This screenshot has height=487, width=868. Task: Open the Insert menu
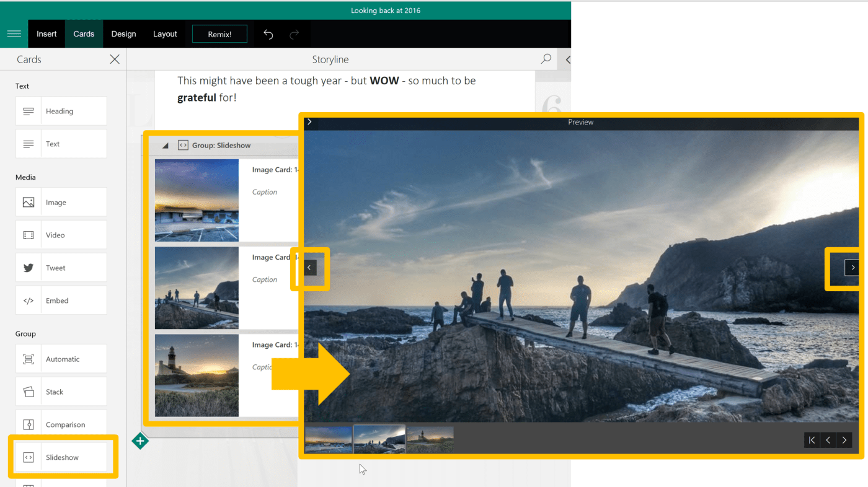click(x=46, y=34)
